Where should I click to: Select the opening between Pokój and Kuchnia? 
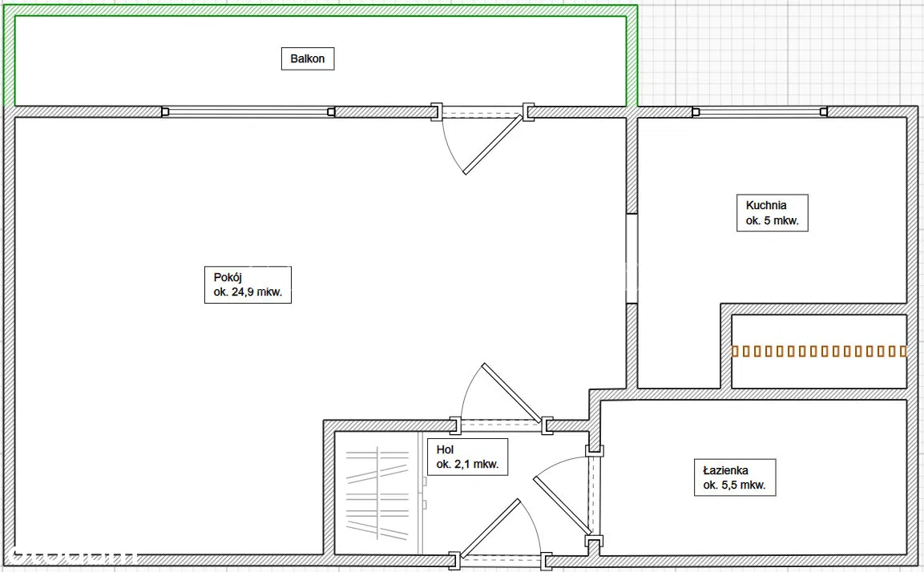coord(631,258)
